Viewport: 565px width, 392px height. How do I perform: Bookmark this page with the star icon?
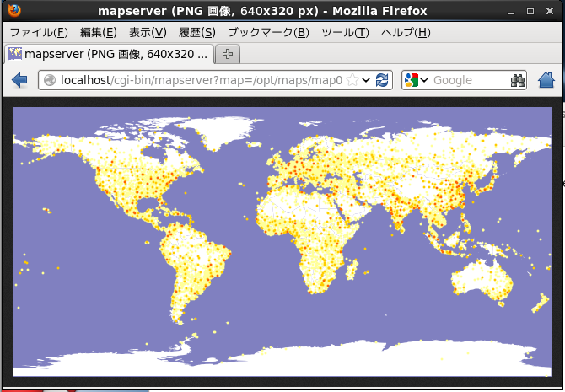(x=352, y=80)
